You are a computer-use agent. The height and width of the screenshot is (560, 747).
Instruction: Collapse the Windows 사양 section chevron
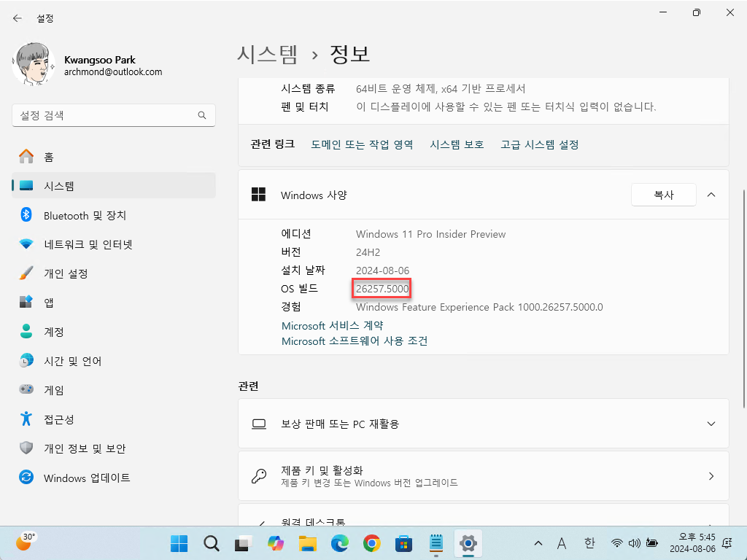coord(711,195)
